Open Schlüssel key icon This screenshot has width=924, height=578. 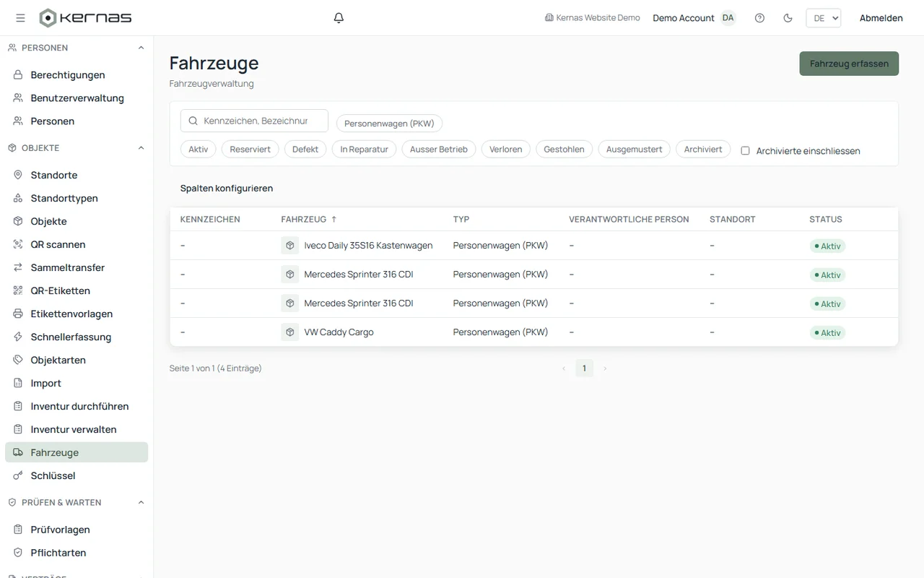18,475
